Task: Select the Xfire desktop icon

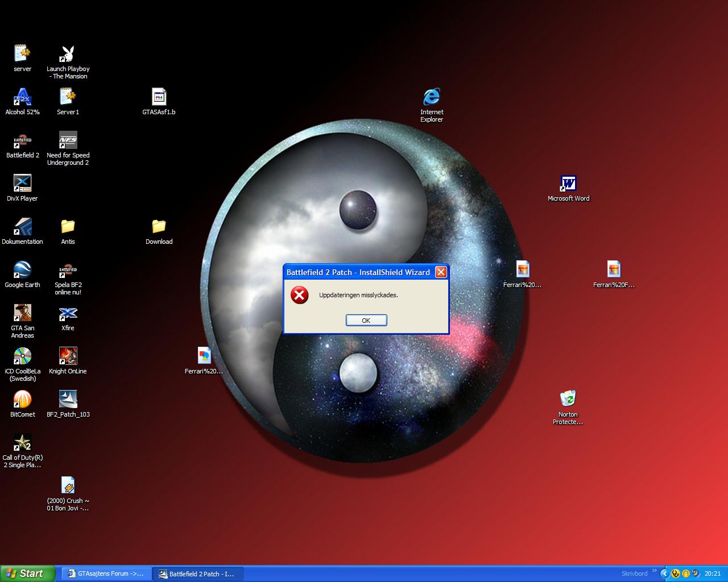Action: coord(68,317)
